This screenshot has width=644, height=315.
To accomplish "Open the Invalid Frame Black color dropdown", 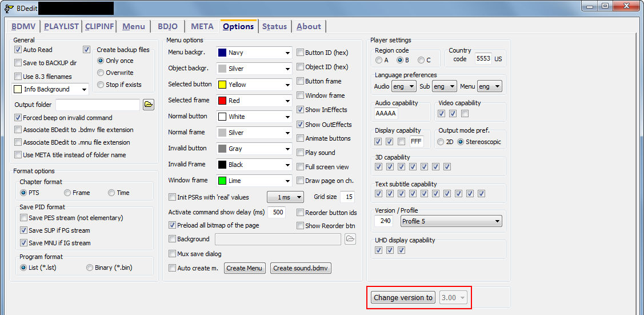I will (x=254, y=165).
